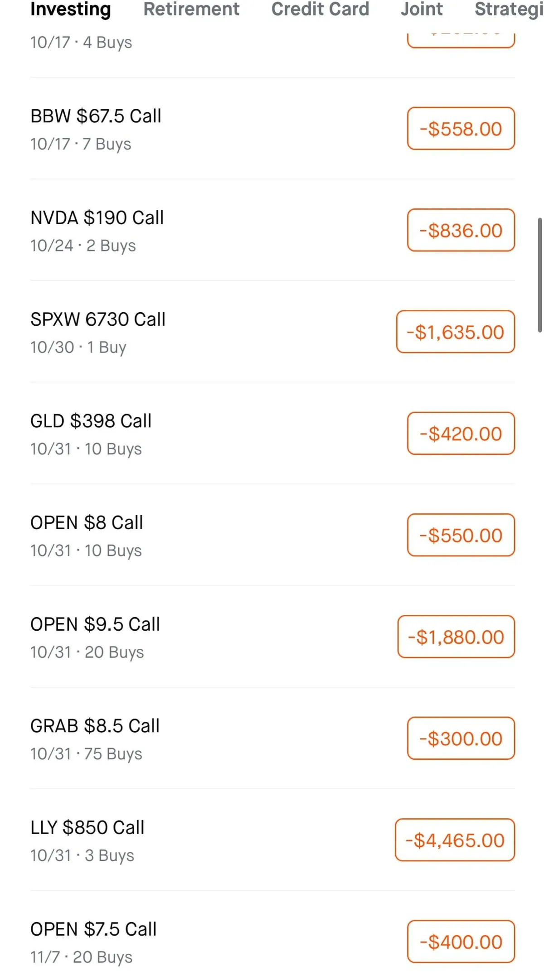
Task: Open the NVDA $190 Call position
Action: (97, 218)
